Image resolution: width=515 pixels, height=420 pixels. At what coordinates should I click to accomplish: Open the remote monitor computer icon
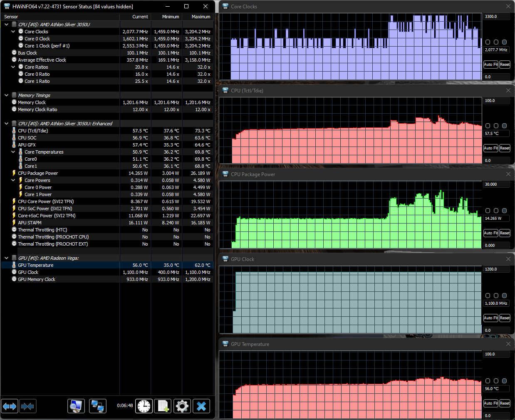tap(76, 406)
